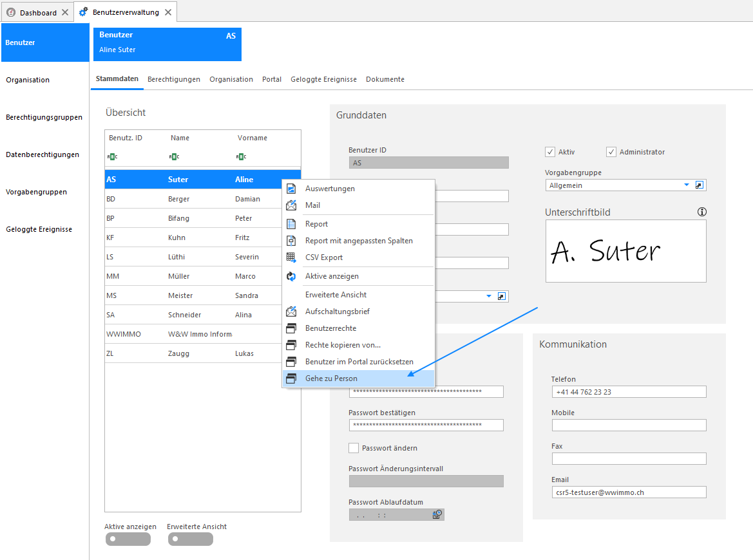Image resolution: width=753 pixels, height=560 pixels.
Task: Close the Dashboard tab
Action: tap(65, 12)
